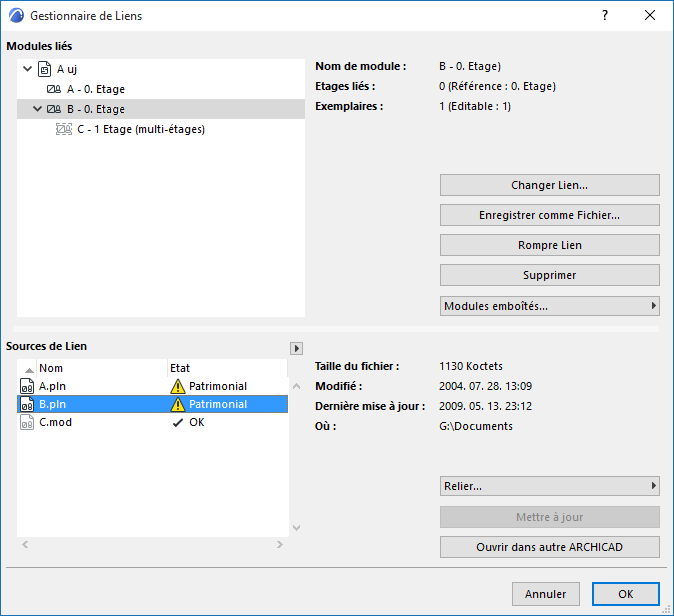Screen dimensions: 674x616
Task: Sort sources by the Etat column
Action: [225, 368]
